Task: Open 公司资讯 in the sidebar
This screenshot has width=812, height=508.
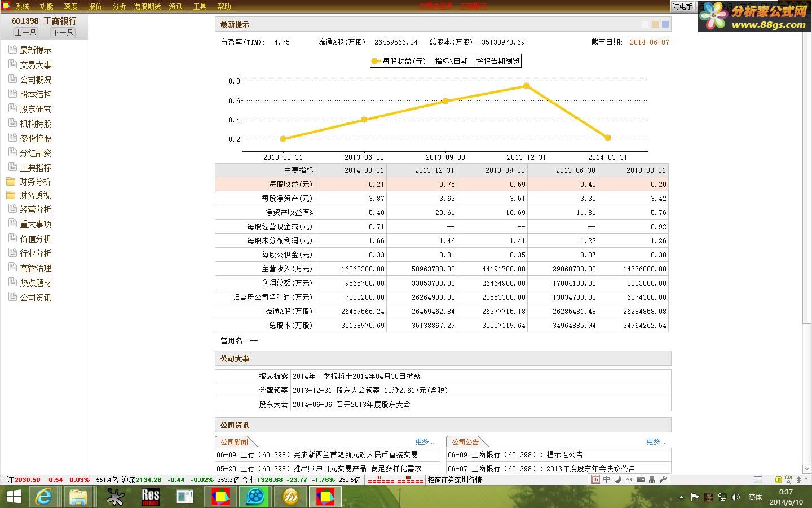Action: [x=36, y=297]
